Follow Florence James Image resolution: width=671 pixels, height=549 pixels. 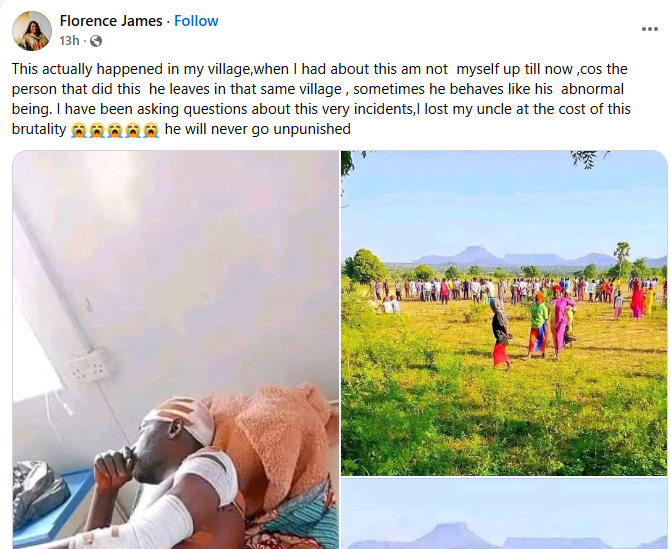pyautogui.click(x=196, y=21)
